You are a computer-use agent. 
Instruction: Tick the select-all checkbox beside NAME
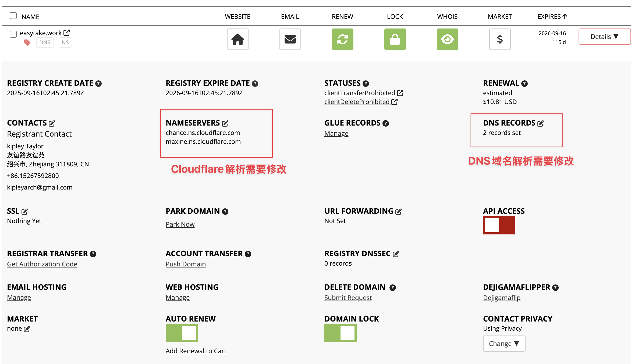[13, 16]
